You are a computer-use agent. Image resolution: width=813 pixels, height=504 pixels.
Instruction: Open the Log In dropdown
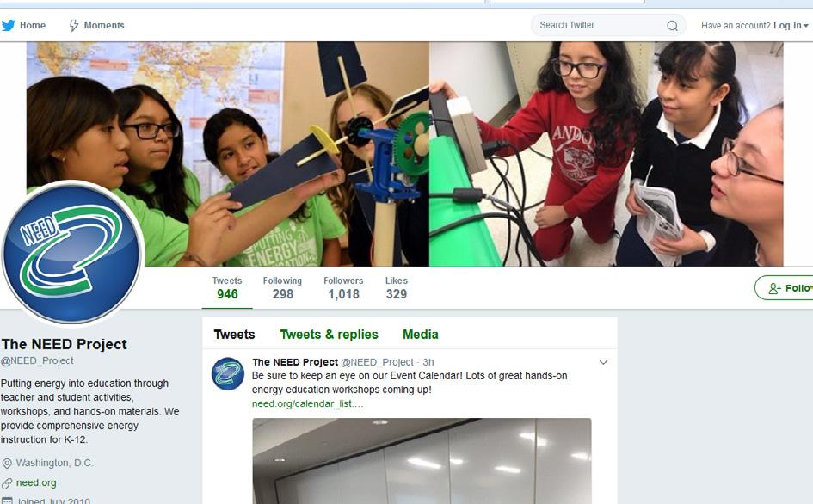tap(790, 25)
